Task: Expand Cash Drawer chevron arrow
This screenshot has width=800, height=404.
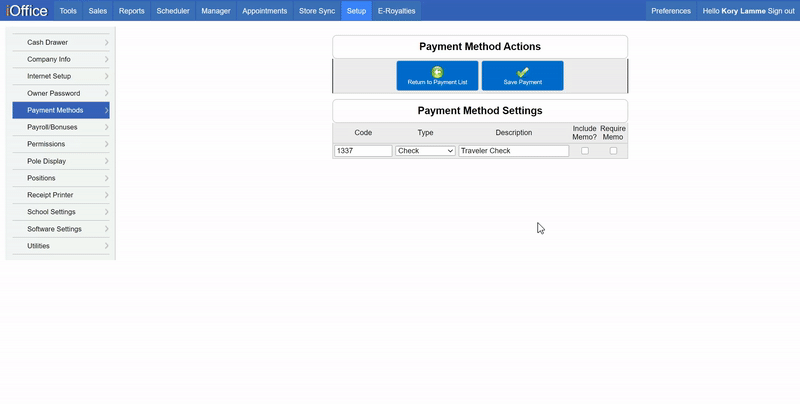Action: 107,42
